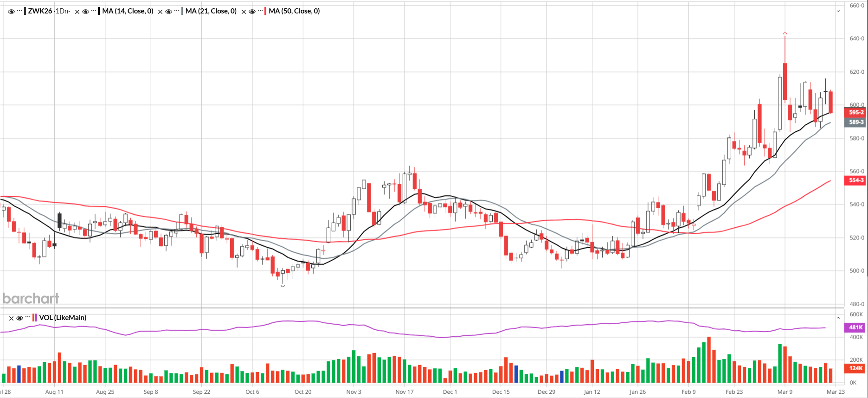868x398 pixels.
Task: Open the more-options dots for MA (21, Close, 0)
Action: click(177, 11)
